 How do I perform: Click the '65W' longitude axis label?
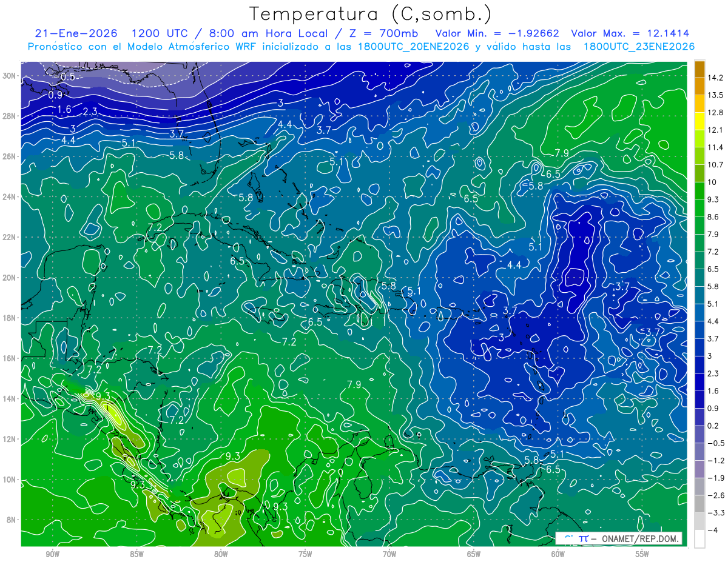(474, 554)
